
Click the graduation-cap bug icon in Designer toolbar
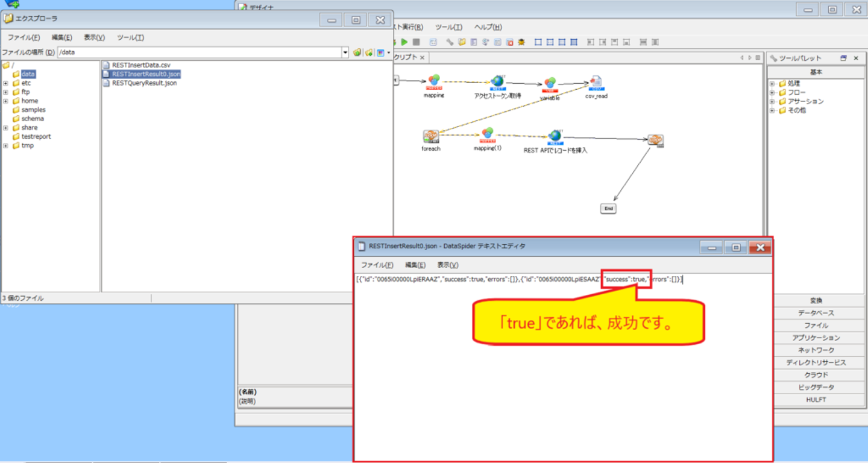coord(521,42)
